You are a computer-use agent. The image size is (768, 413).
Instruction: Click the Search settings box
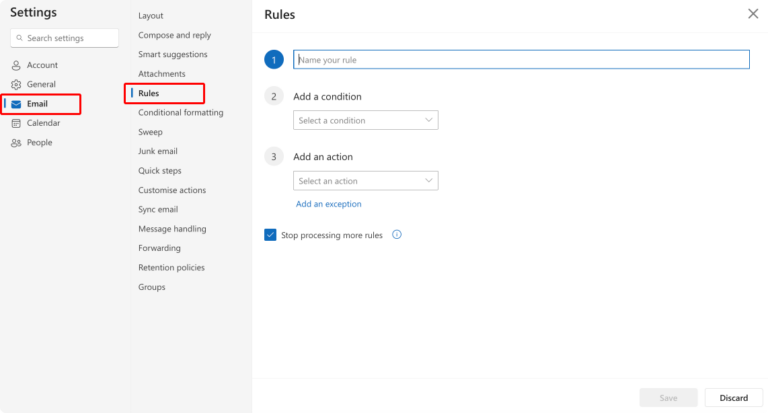tap(64, 38)
